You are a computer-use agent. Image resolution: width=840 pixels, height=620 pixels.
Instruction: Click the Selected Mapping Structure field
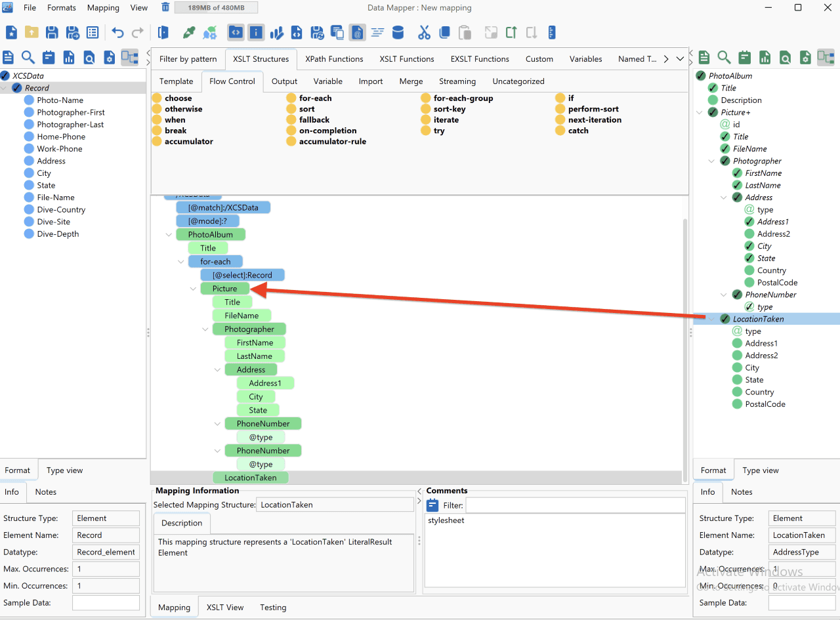pos(335,505)
